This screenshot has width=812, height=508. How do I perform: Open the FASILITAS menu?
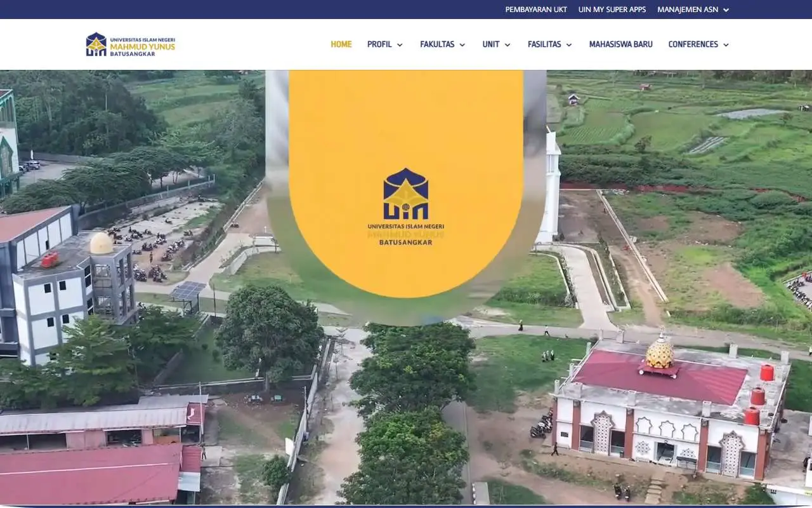click(x=544, y=44)
